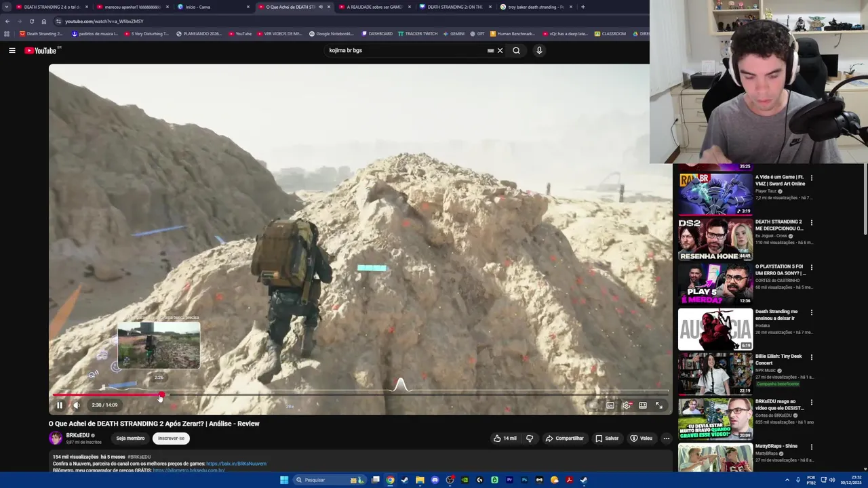The height and width of the screenshot is (488, 868).
Task: Open a new browser tab with plus
Action: click(x=583, y=7)
